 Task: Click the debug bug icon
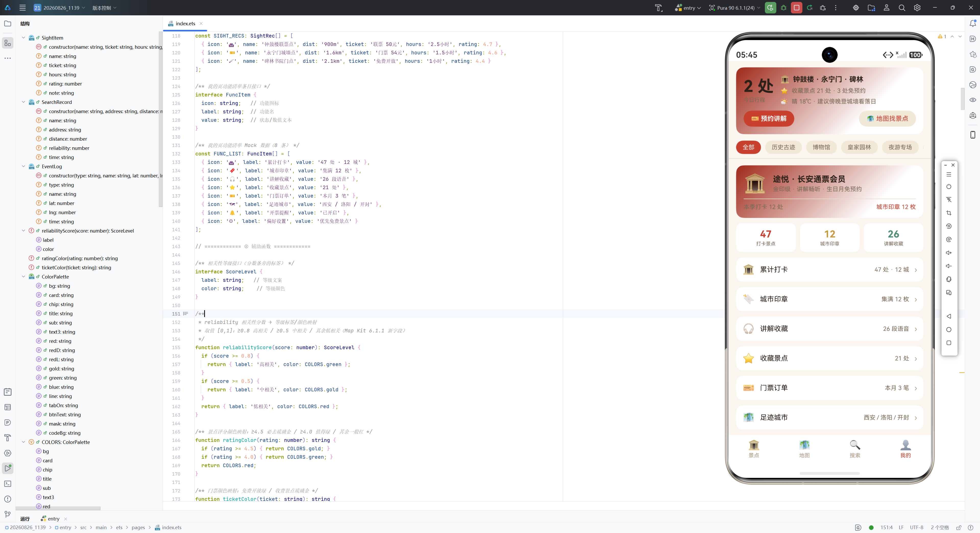783,8
